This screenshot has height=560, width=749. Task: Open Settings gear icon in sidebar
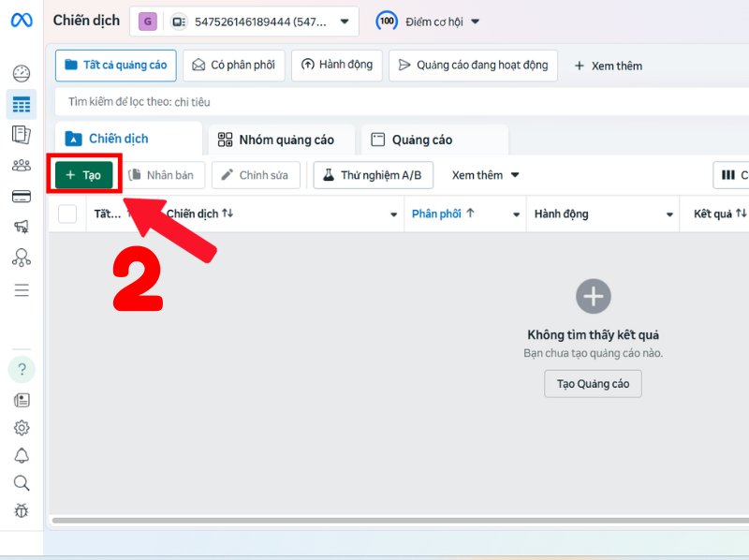click(x=22, y=428)
